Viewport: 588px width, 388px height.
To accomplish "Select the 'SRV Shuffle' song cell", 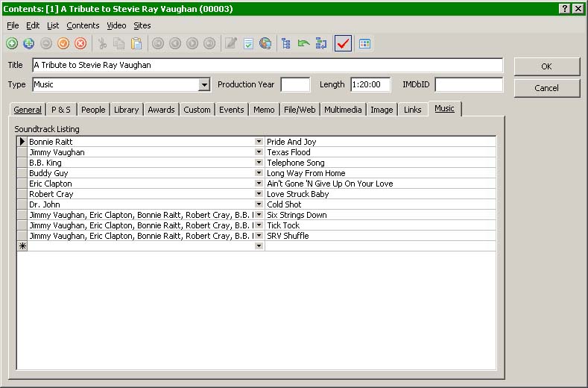I will click(380, 236).
